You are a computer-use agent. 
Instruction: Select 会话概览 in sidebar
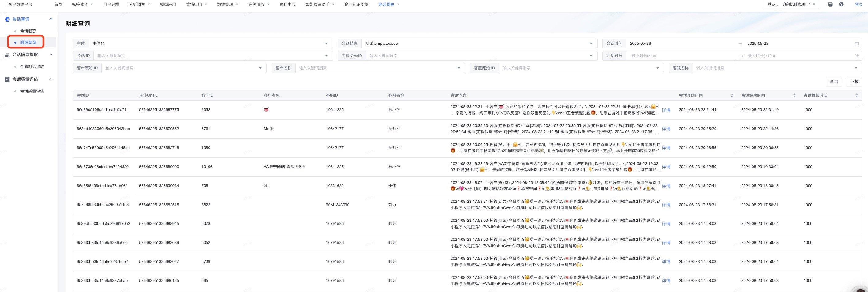point(28,31)
